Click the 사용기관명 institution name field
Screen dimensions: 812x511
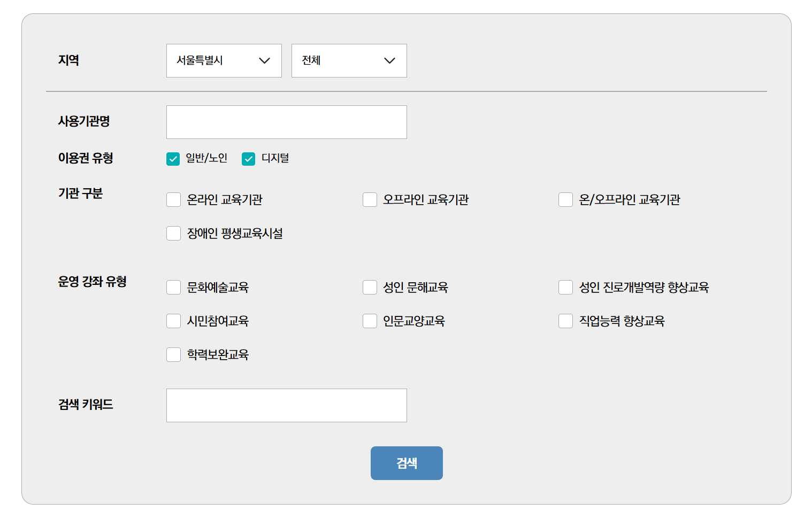coord(286,122)
